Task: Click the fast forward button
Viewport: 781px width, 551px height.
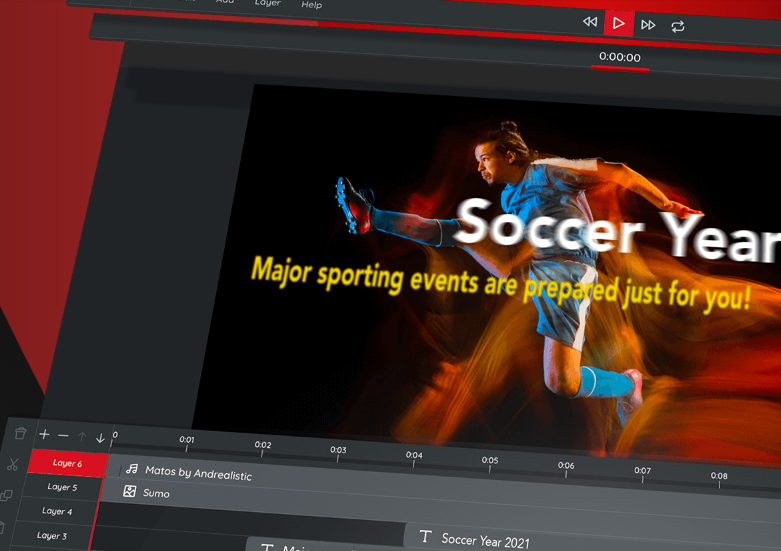Action: (648, 25)
